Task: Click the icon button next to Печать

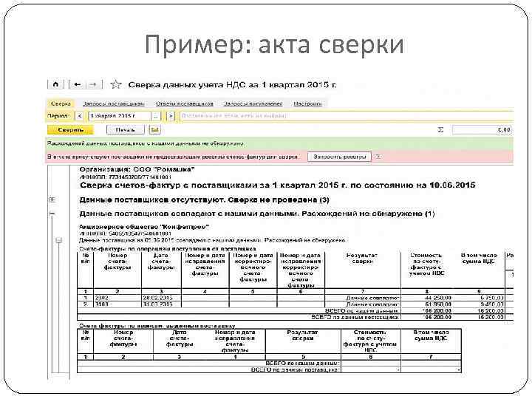Action: coord(154,129)
